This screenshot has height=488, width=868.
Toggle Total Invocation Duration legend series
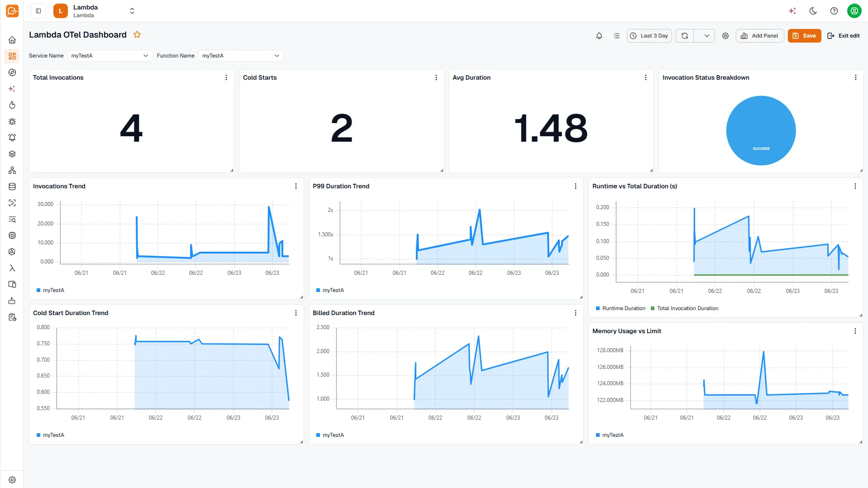(x=684, y=308)
